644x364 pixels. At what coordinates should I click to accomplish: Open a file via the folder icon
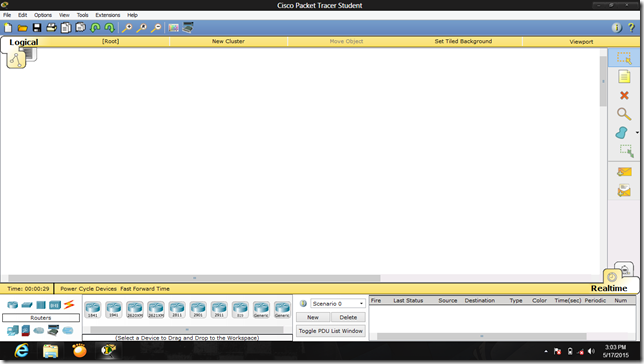tap(22, 28)
